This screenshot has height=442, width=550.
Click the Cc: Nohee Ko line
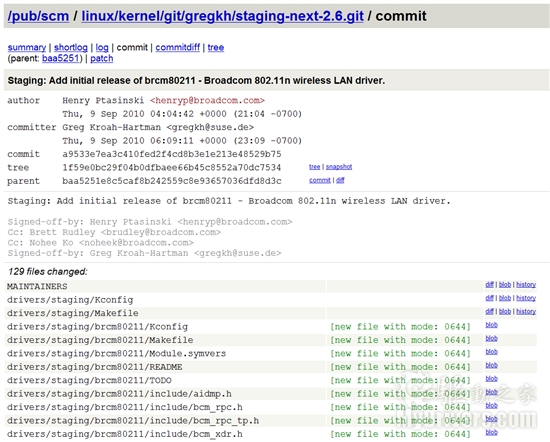pos(101,243)
